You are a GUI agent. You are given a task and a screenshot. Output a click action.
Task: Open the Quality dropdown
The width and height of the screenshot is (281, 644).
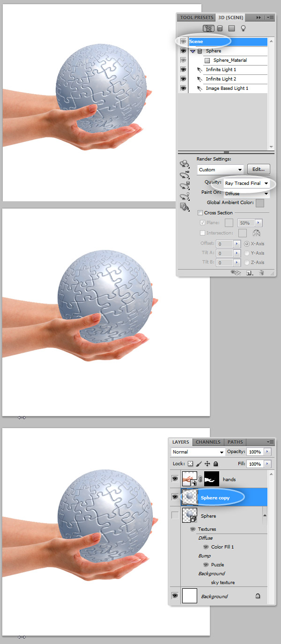(247, 183)
